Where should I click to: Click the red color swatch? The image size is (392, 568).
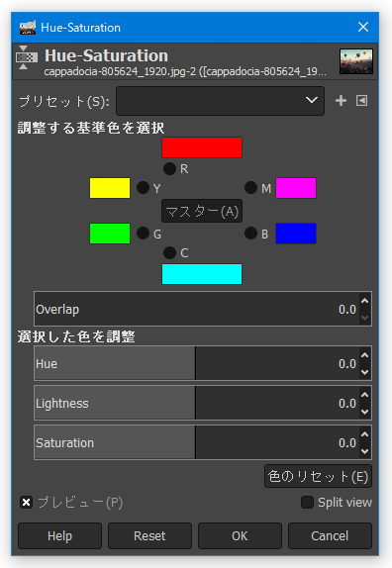coord(202,147)
